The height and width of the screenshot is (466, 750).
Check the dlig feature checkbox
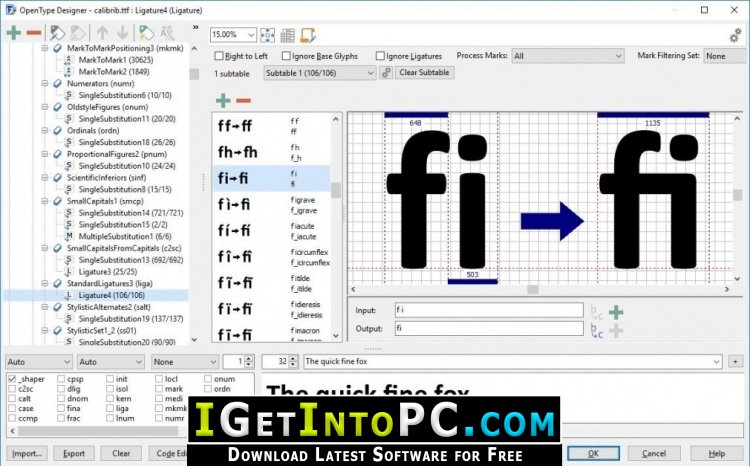pyautogui.click(x=61, y=389)
